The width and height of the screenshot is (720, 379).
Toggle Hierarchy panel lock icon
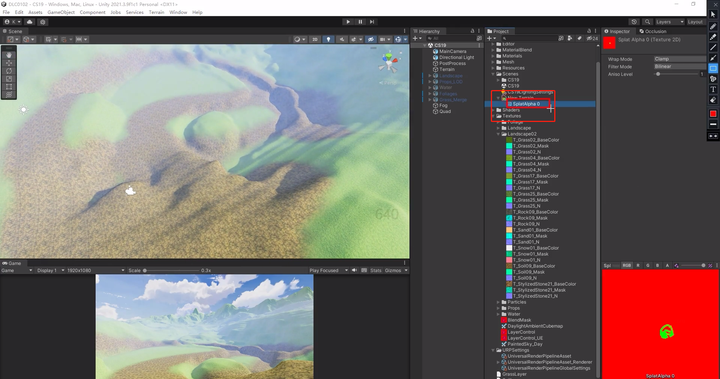[472, 31]
